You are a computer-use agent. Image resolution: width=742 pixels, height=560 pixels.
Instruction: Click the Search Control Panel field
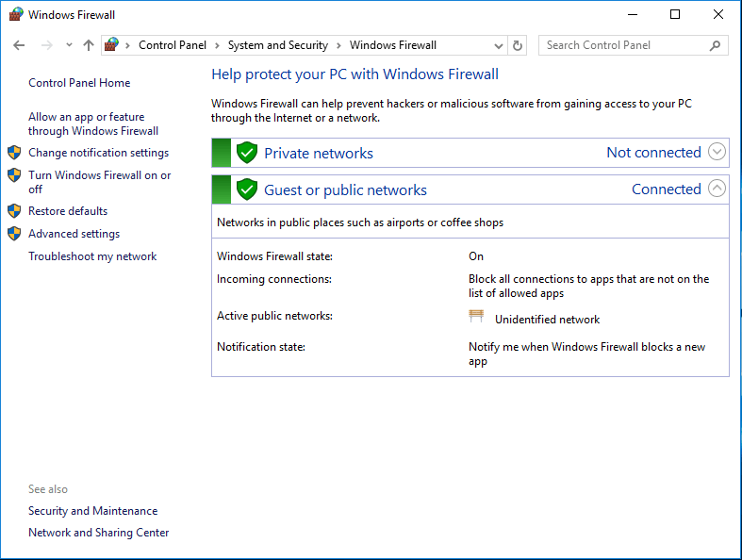coord(622,45)
